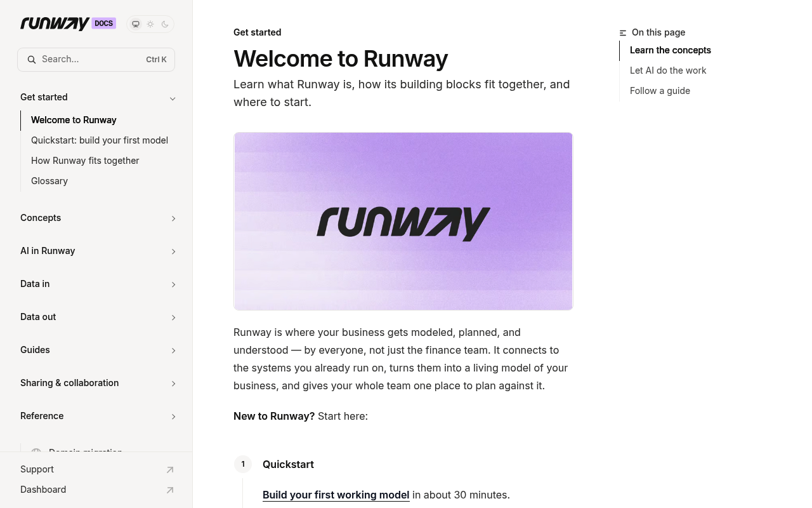Image resolution: width=812 pixels, height=508 pixels.
Task: Focus the Search docs field
Action: (96, 60)
